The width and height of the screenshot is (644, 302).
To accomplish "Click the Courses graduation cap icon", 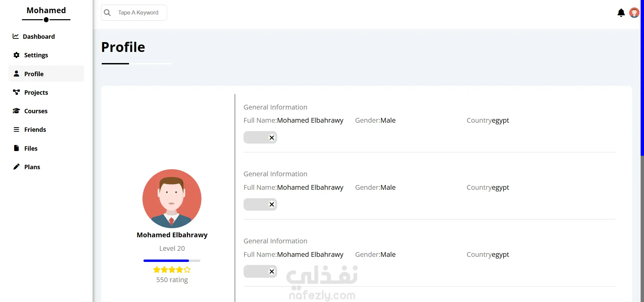I will tap(16, 111).
